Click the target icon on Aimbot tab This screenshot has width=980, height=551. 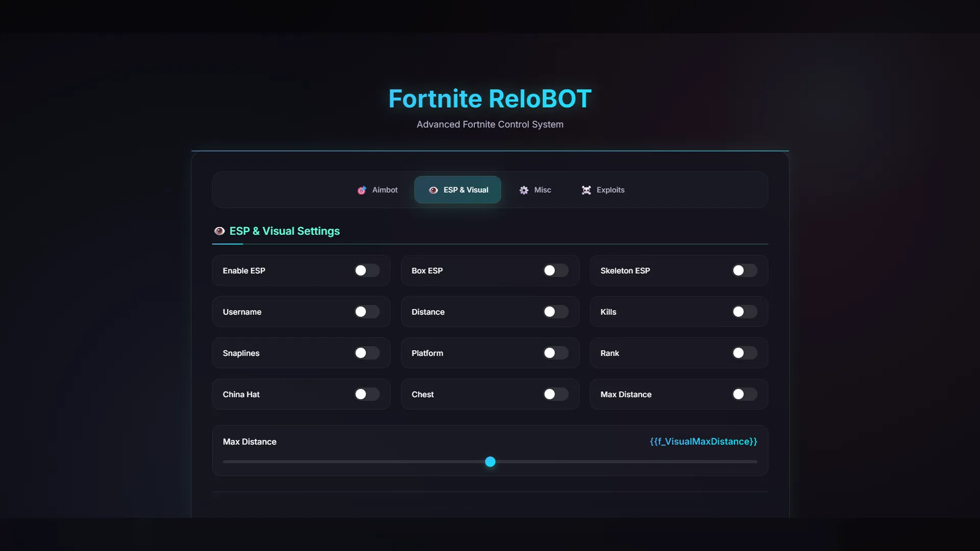(361, 190)
